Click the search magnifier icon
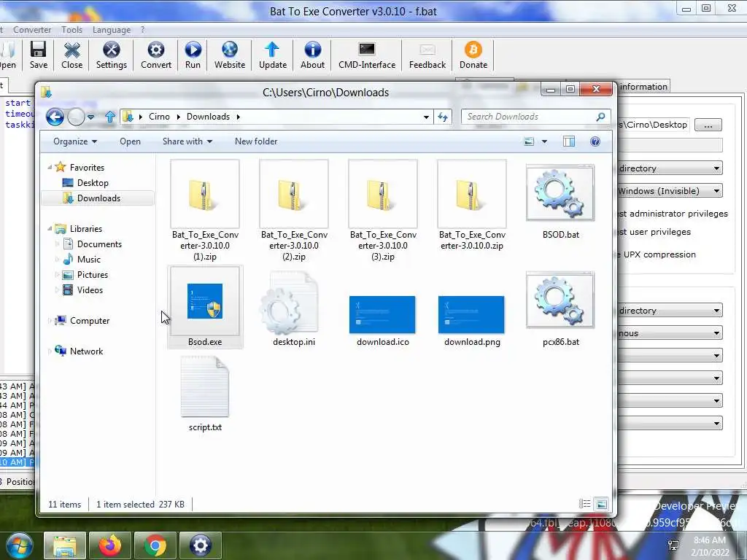The image size is (747, 560). (601, 117)
